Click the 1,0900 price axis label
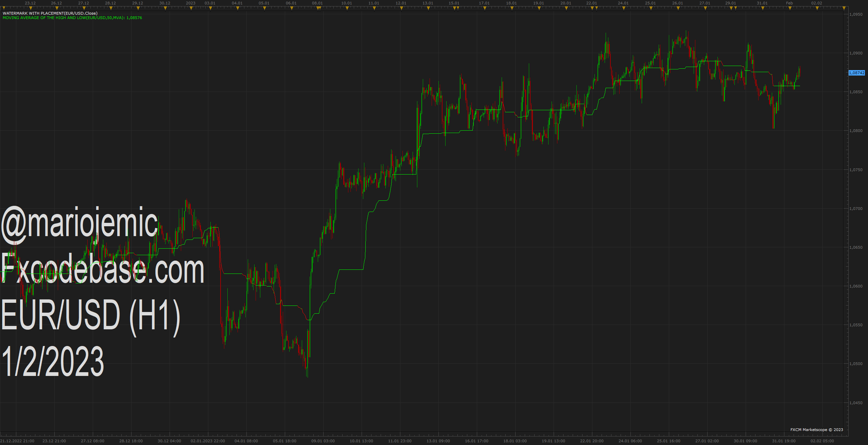868x445 pixels. click(x=856, y=53)
